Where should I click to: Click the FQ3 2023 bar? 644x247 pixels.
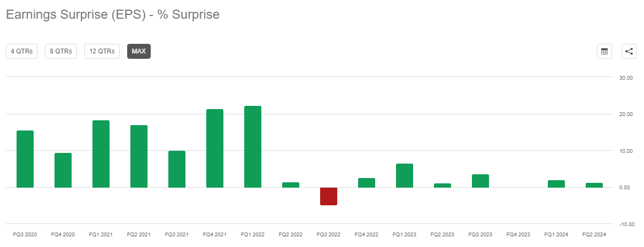(x=480, y=181)
